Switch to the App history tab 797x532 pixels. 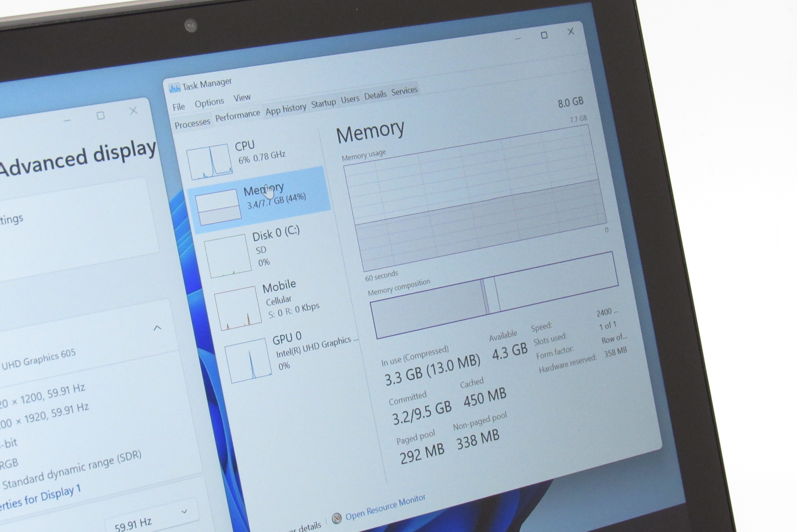[x=286, y=109]
